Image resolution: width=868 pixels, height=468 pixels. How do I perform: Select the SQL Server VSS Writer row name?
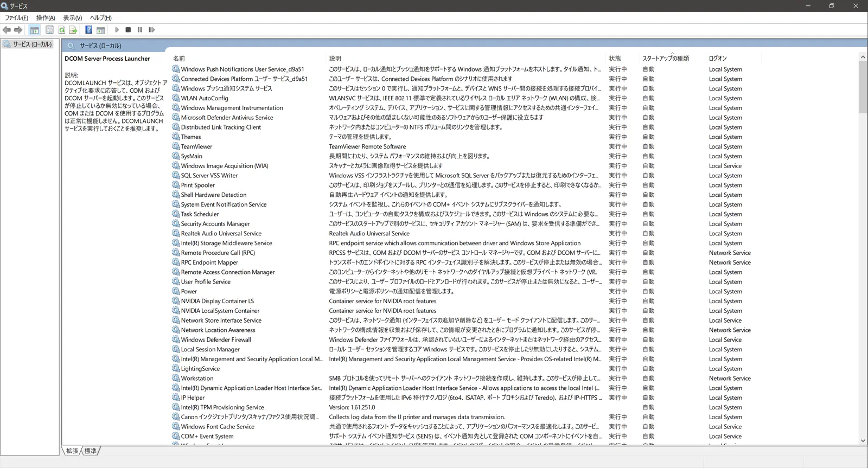209,176
